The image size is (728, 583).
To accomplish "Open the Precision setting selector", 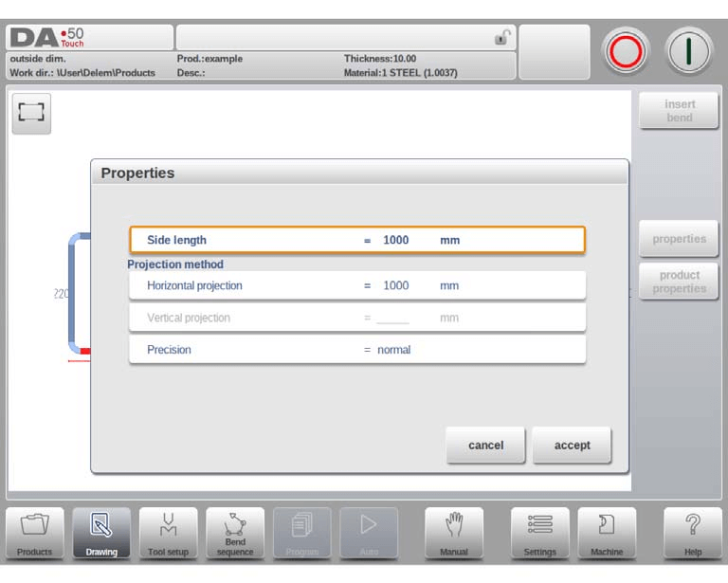I will pos(356,350).
